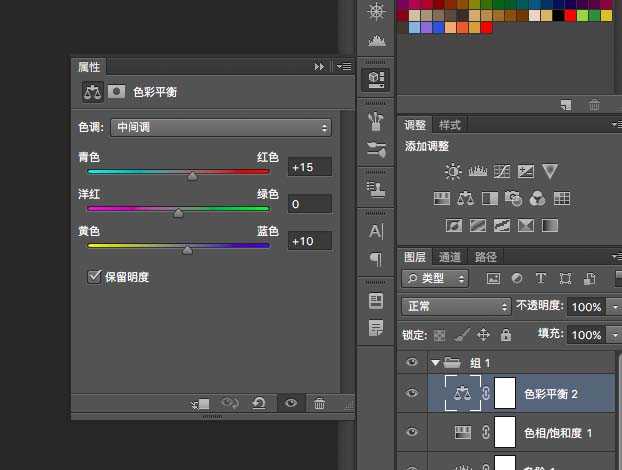The image size is (622, 470).
Task: Toggle the 保留明度 checkbox
Action: (x=96, y=276)
